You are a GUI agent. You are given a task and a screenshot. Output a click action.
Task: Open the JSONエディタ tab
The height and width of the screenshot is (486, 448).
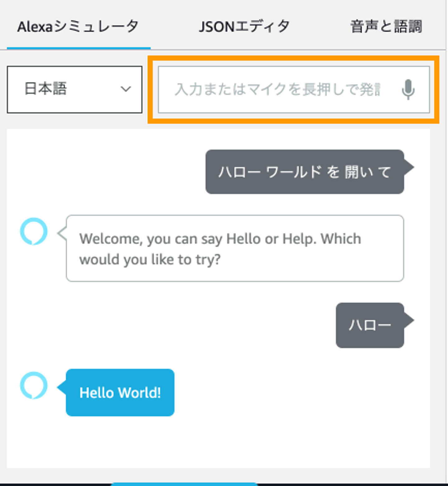pyautogui.click(x=244, y=26)
